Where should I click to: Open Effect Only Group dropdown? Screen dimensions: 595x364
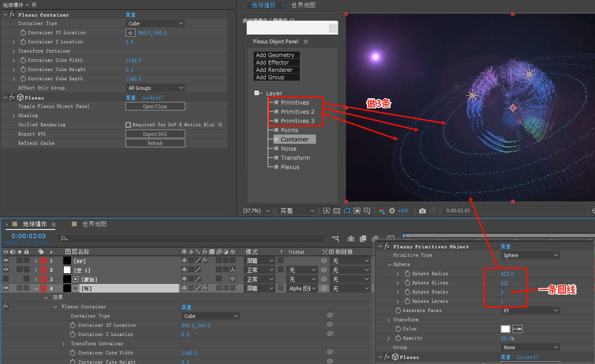[155, 88]
